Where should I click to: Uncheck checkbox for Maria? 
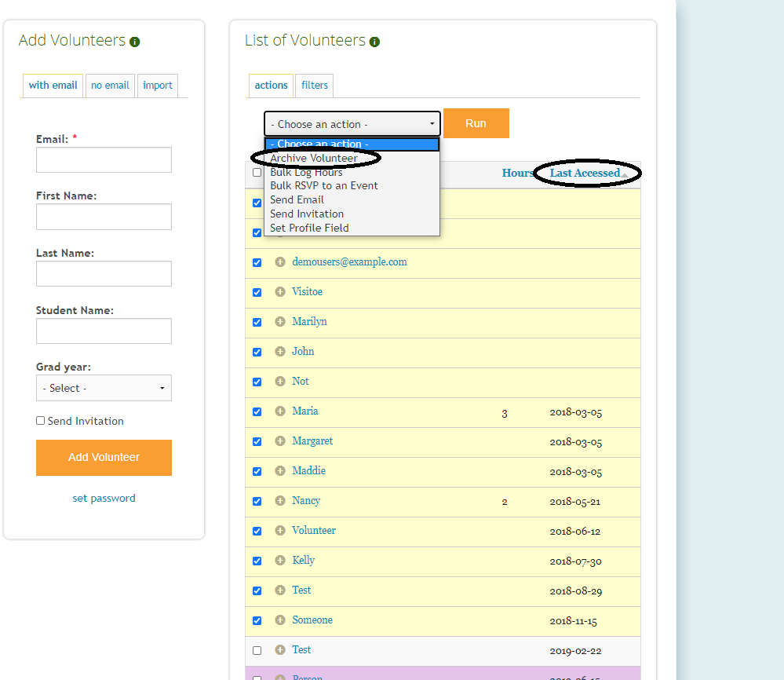[x=257, y=411]
